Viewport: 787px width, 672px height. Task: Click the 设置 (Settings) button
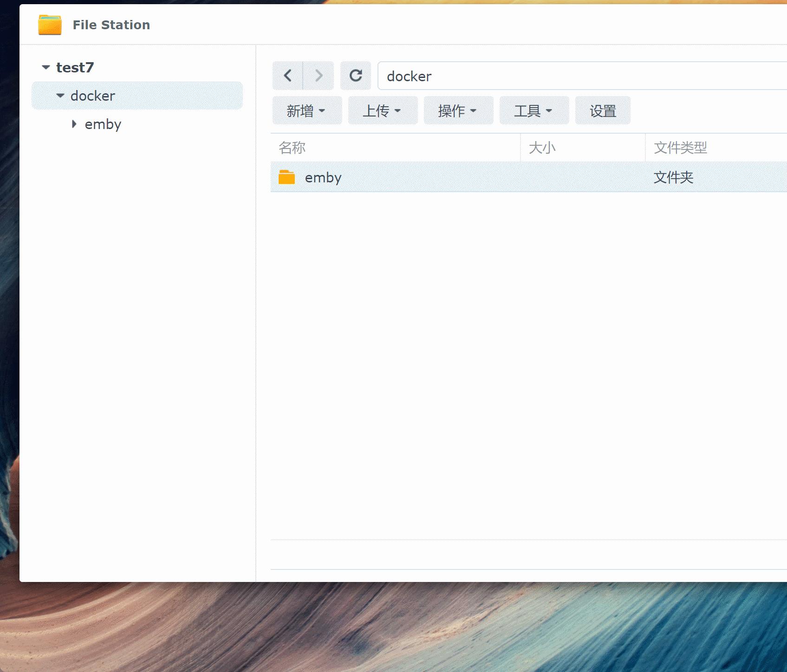[603, 110]
